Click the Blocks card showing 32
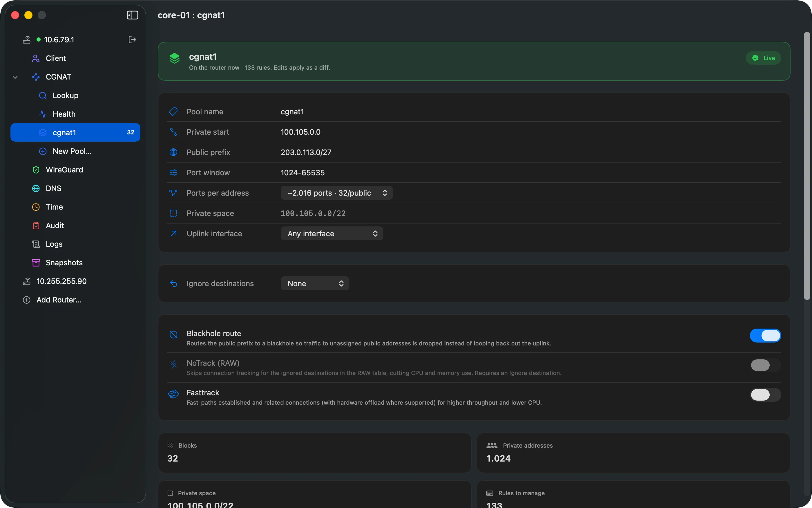This screenshot has width=812, height=508. [314, 453]
